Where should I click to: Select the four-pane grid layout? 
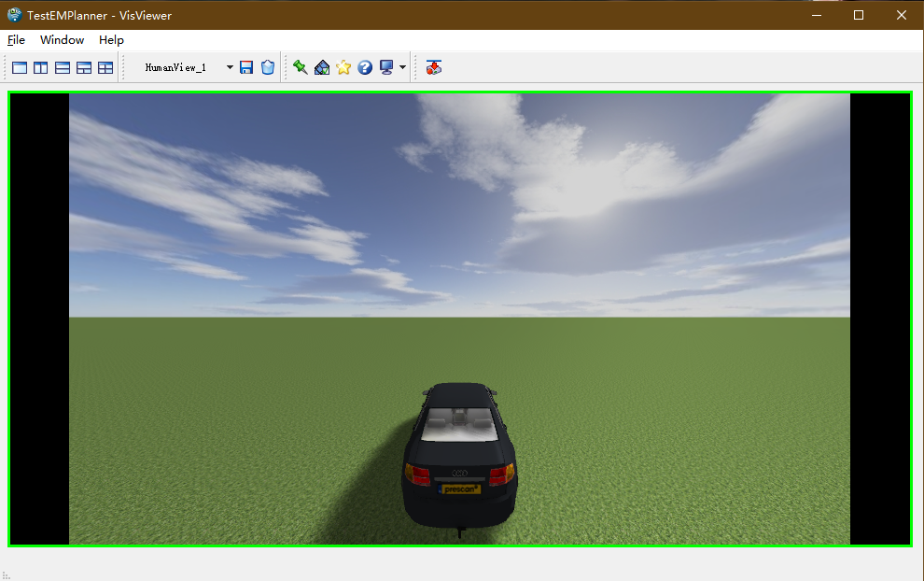(105, 68)
